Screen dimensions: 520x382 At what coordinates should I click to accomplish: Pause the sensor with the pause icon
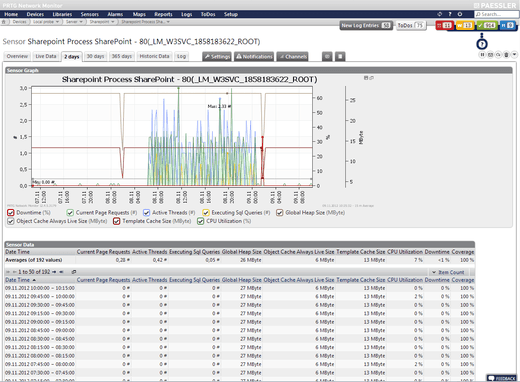(x=482, y=55)
